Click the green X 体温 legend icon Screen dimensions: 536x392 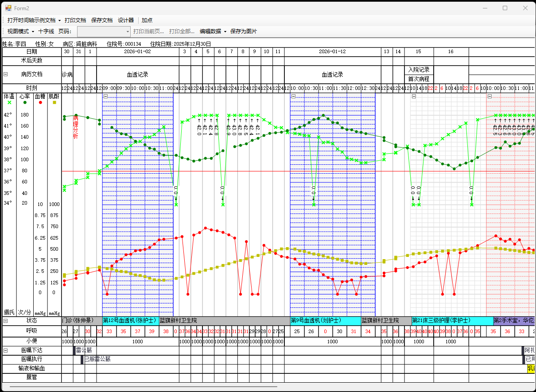point(9,102)
